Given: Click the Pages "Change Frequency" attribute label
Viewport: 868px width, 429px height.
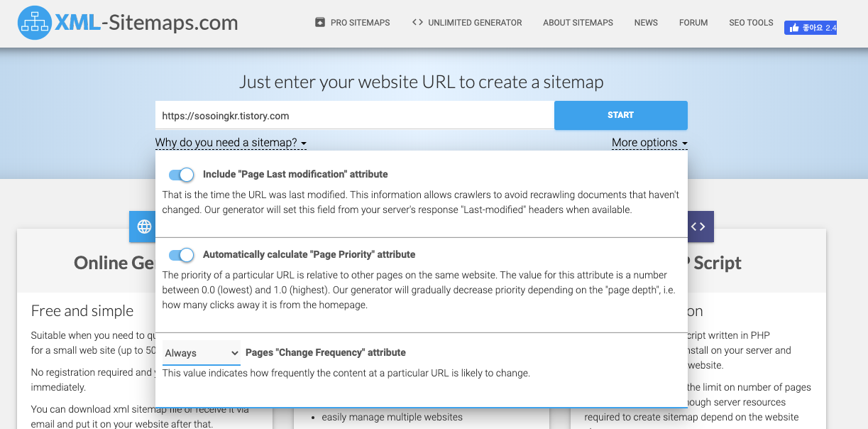Looking at the screenshot, I should click(326, 352).
